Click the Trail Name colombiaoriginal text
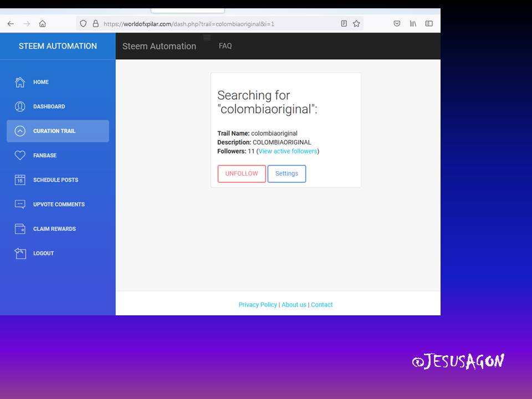This screenshot has height=399, width=532. 257,134
